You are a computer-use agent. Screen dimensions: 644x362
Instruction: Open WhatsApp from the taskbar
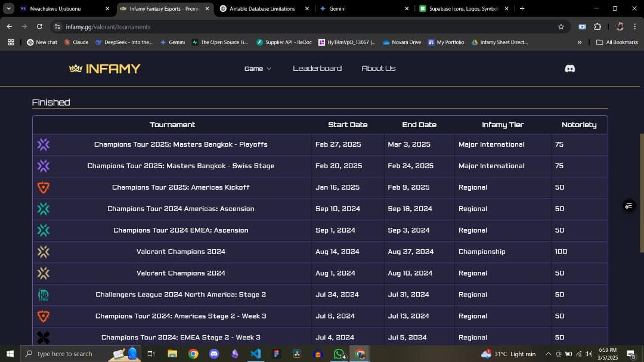click(x=339, y=354)
